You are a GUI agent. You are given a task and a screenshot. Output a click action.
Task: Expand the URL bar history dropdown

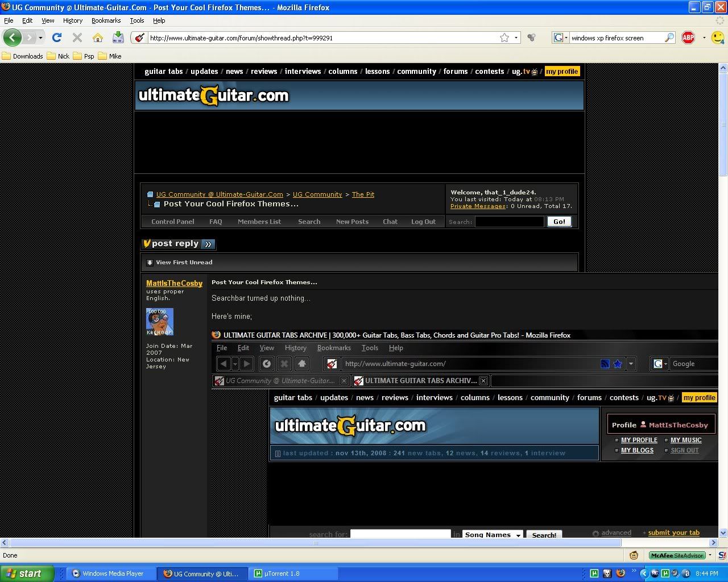(516, 38)
